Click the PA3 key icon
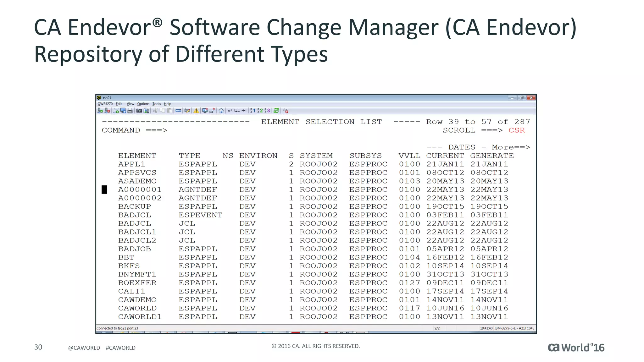644x362 pixels. (267, 111)
